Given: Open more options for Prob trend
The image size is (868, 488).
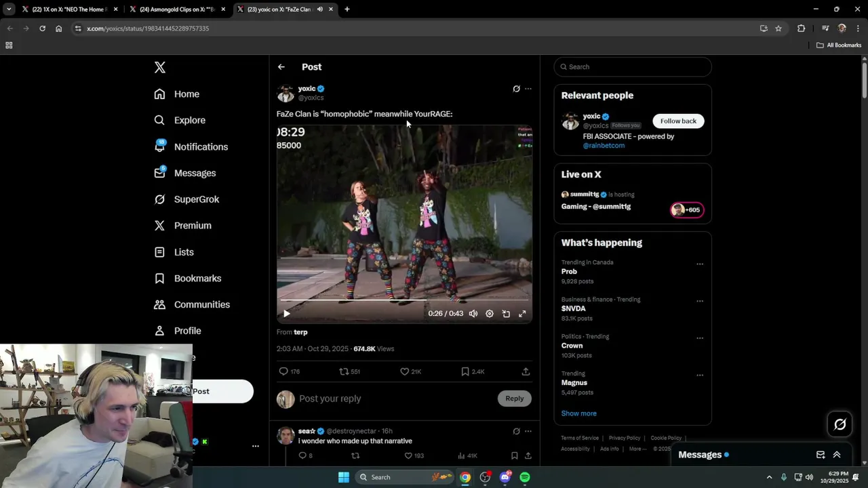Looking at the screenshot, I should point(700,264).
